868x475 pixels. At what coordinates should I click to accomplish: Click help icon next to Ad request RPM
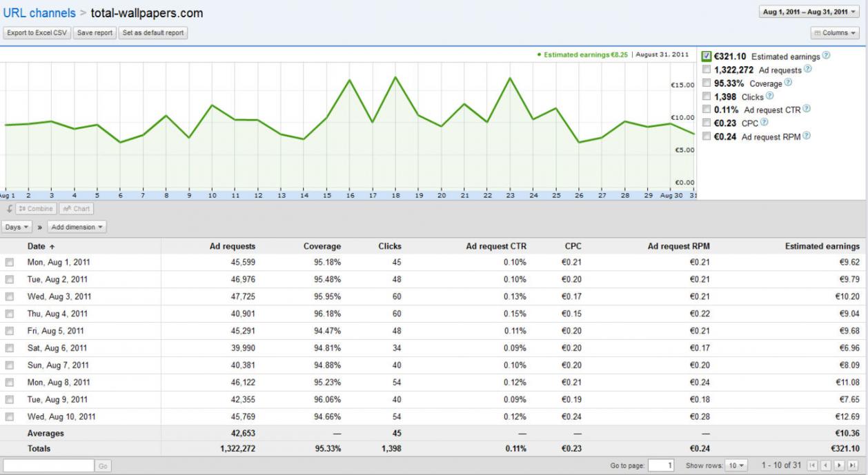[x=807, y=137]
